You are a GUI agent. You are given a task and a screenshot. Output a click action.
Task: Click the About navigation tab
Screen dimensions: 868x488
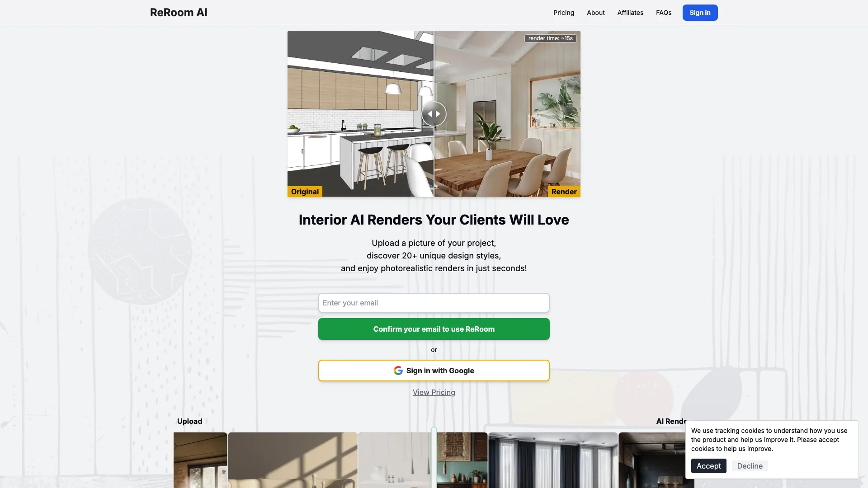click(595, 12)
